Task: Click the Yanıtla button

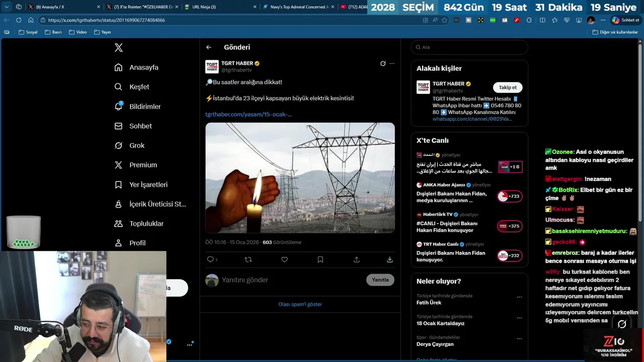Action: coord(380,280)
